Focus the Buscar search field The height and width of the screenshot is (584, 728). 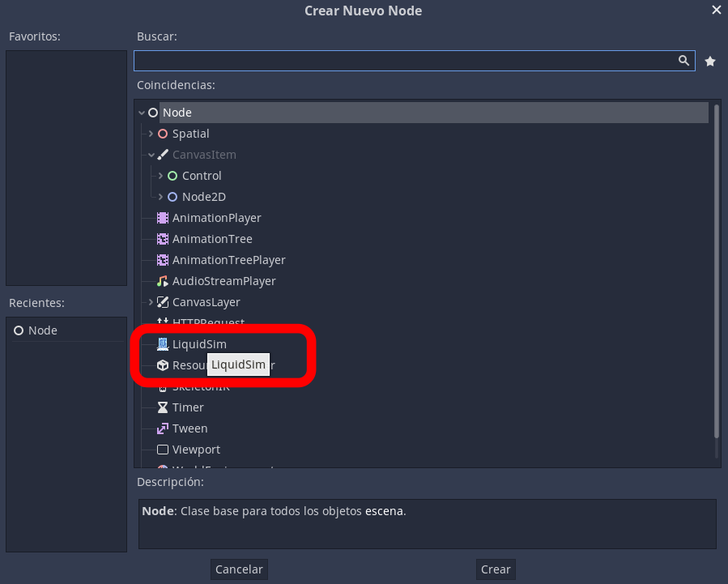[414, 61]
